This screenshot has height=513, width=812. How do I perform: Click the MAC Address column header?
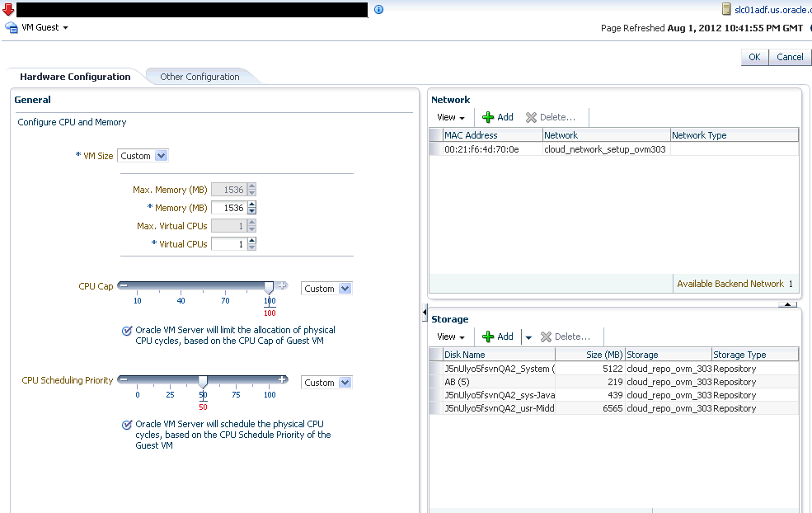[492, 135]
